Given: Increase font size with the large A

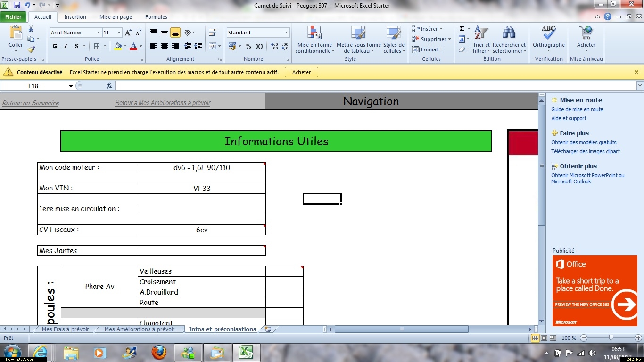Looking at the screenshot, I should (128, 33).
